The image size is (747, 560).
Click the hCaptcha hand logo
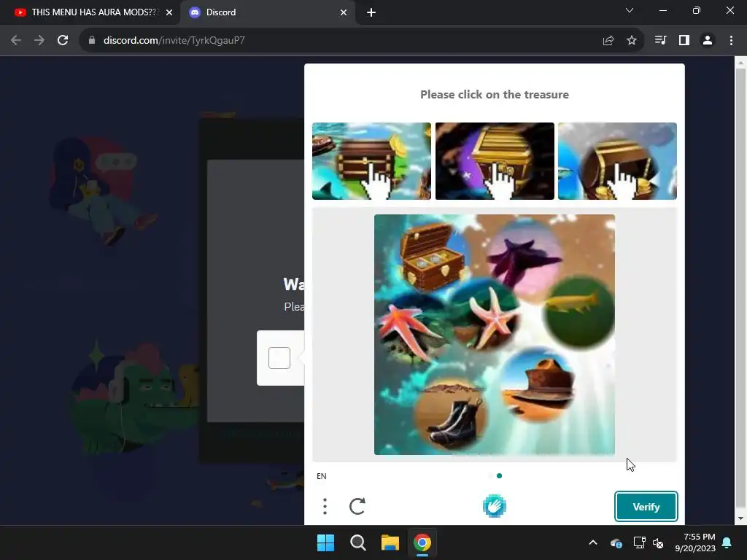pyautogui.click(x=495, y=507)
